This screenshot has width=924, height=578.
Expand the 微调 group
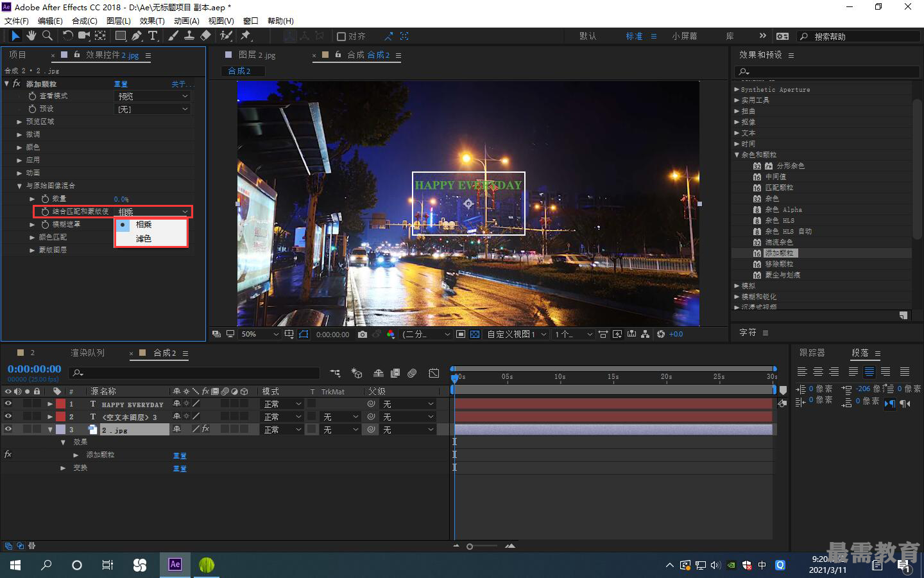click(x=19, y=134)
